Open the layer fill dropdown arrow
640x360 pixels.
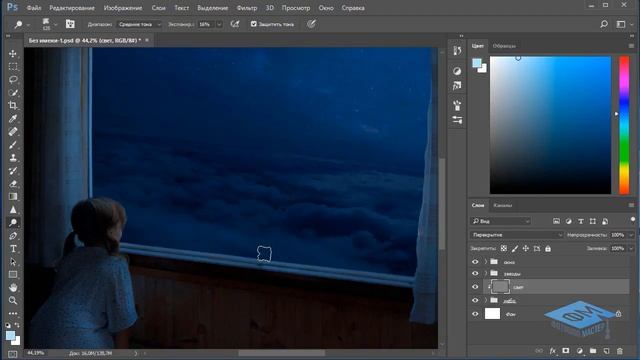[x=631, y=248]
